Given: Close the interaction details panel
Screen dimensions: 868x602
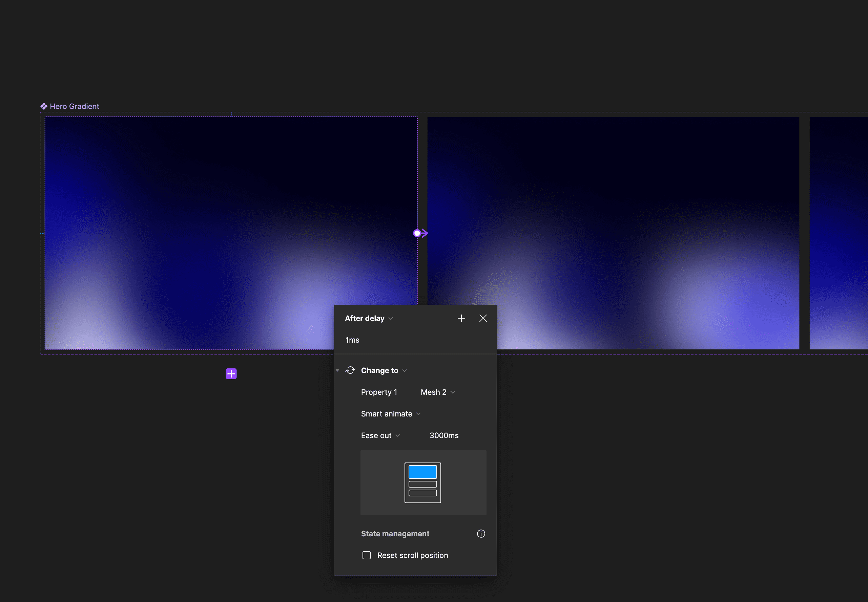Looking at the screenshot, I should [483, 318].
